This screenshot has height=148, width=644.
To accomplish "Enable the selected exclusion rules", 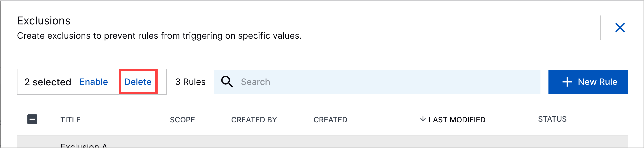I will [x=94, y=82].
